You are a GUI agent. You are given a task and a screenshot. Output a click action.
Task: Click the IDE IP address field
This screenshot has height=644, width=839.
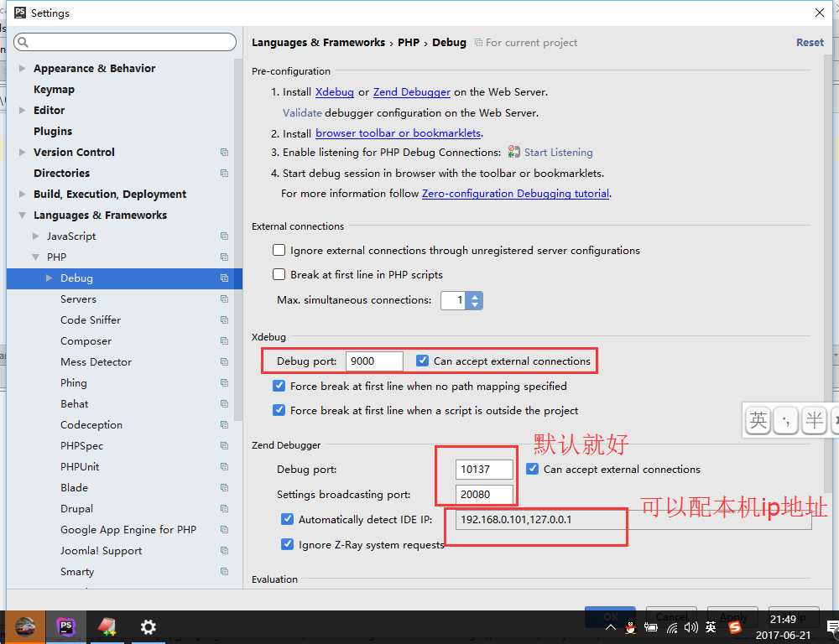[x=633, y=519]
